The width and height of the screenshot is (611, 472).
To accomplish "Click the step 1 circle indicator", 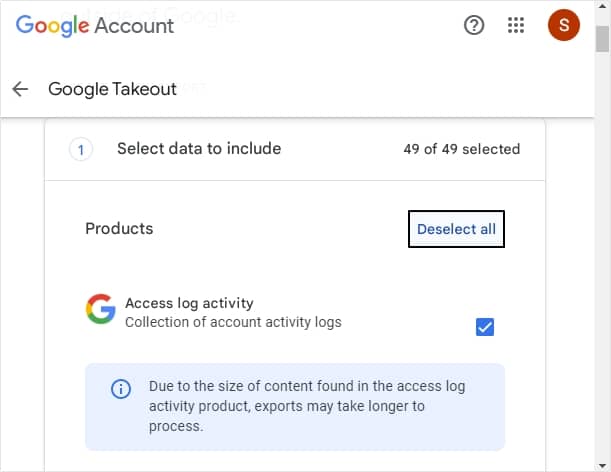I will [x=81, y=149].
